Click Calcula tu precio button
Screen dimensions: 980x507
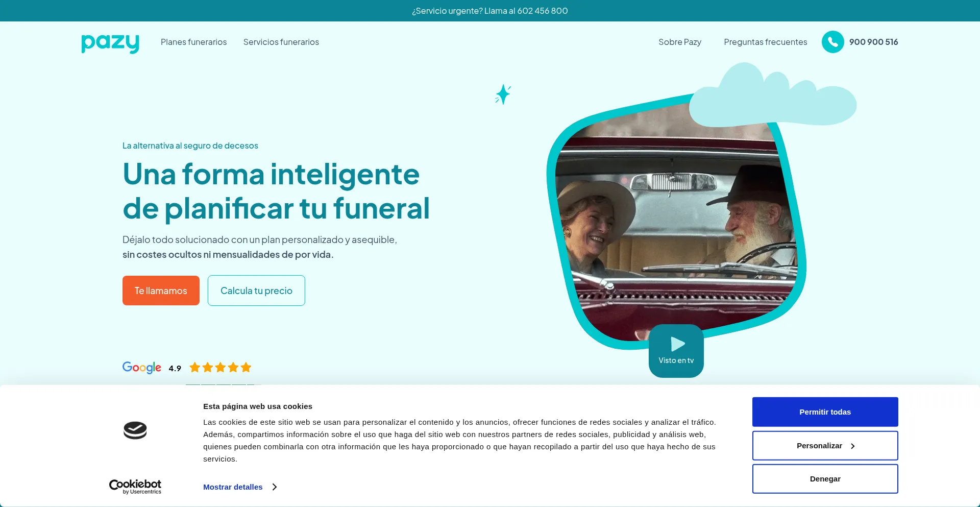(x=256, y=291)
